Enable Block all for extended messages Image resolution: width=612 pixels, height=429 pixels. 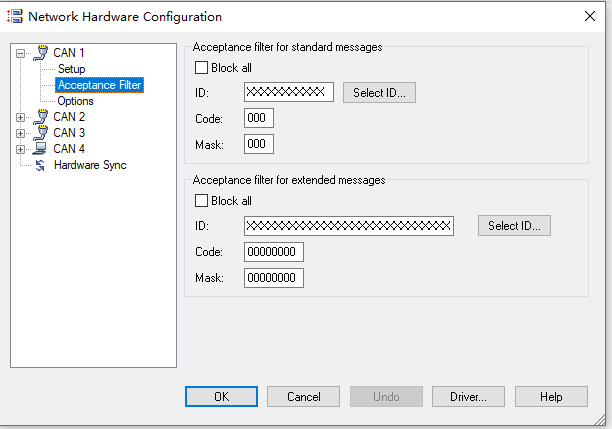tap(201, 201)
